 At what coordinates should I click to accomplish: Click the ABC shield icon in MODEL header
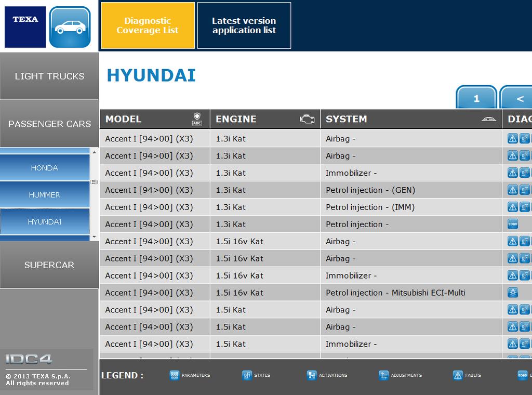click(197, 119)
